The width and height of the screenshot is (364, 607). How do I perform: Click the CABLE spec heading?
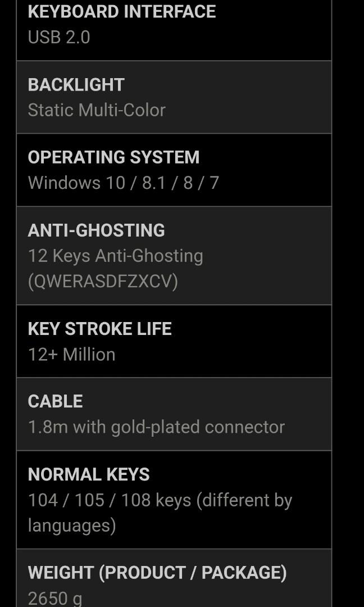click(55, 401)
